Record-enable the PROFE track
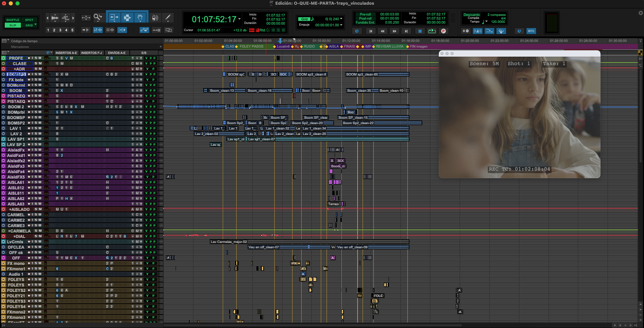Image resolution: width=644 pixels, height=328 pixels. [29, 58]
